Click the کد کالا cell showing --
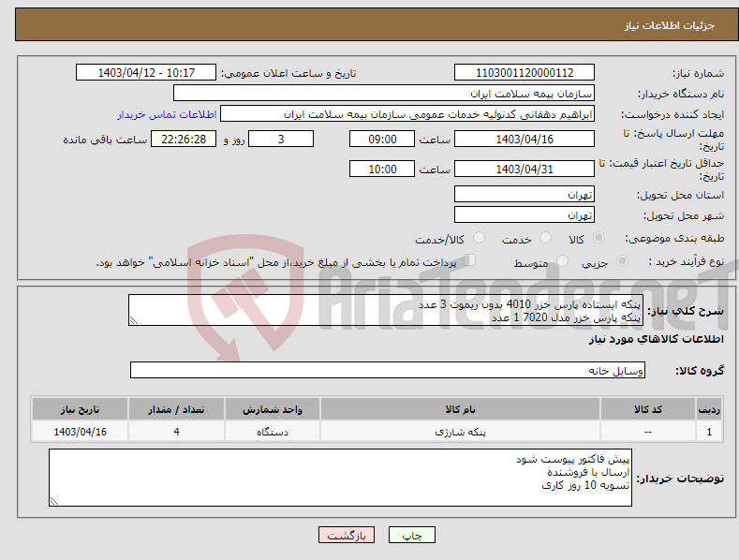Screen dimensions: 739x560 click(x=648, y=432)
